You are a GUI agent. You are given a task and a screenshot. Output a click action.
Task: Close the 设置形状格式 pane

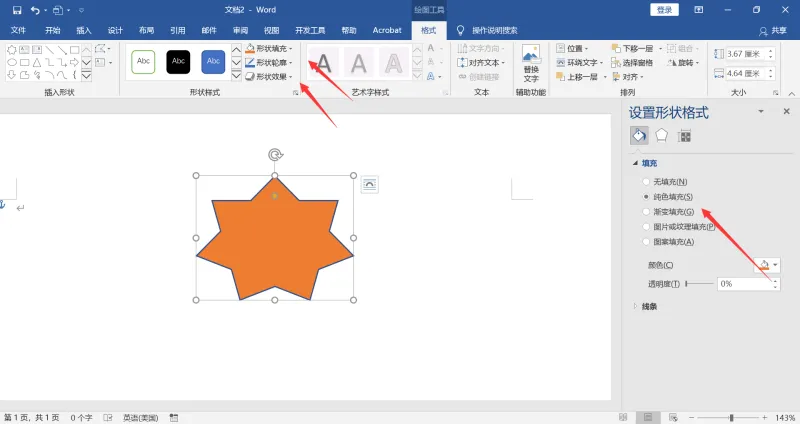point(786,111)
